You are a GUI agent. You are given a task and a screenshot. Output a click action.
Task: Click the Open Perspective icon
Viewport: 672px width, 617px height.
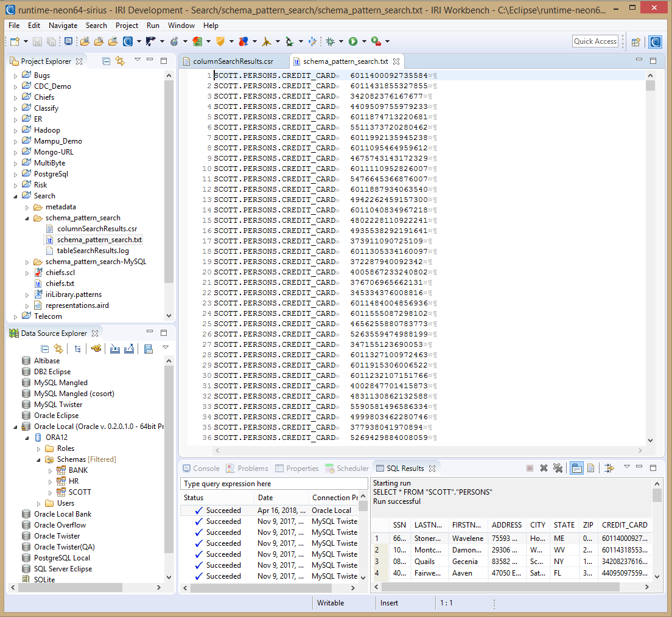click(x=636, y=41)
